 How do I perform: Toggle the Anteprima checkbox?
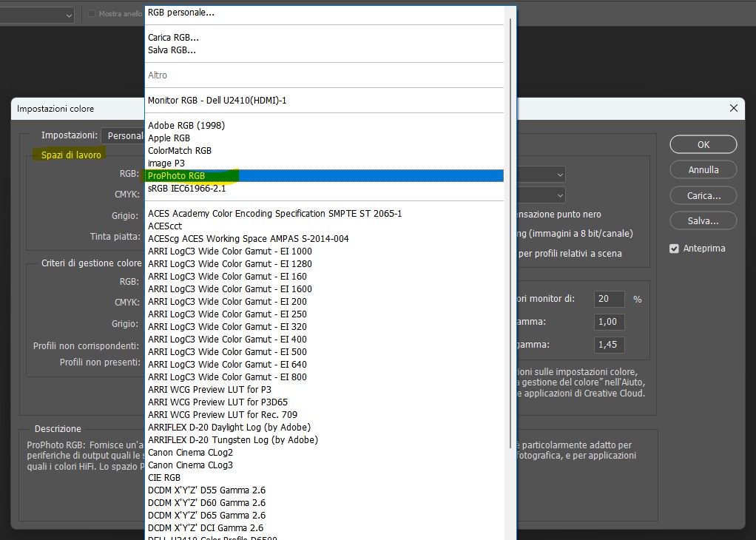pos(674,249)
